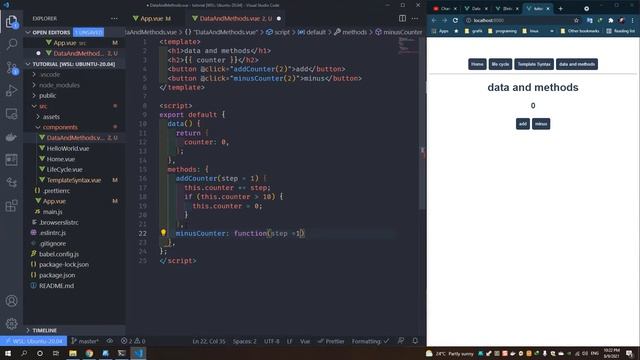The width and height of the screenshot is (640, 360).
Task: Open File Explorer from the taskbar
Action: pyautogui.click(x=73, y=353)
